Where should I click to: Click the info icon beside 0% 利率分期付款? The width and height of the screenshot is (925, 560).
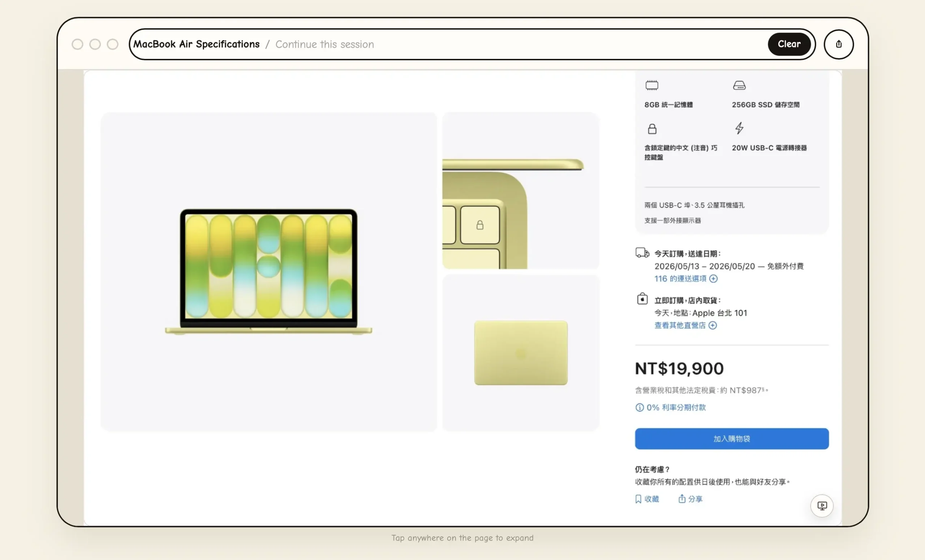[639, 408]
